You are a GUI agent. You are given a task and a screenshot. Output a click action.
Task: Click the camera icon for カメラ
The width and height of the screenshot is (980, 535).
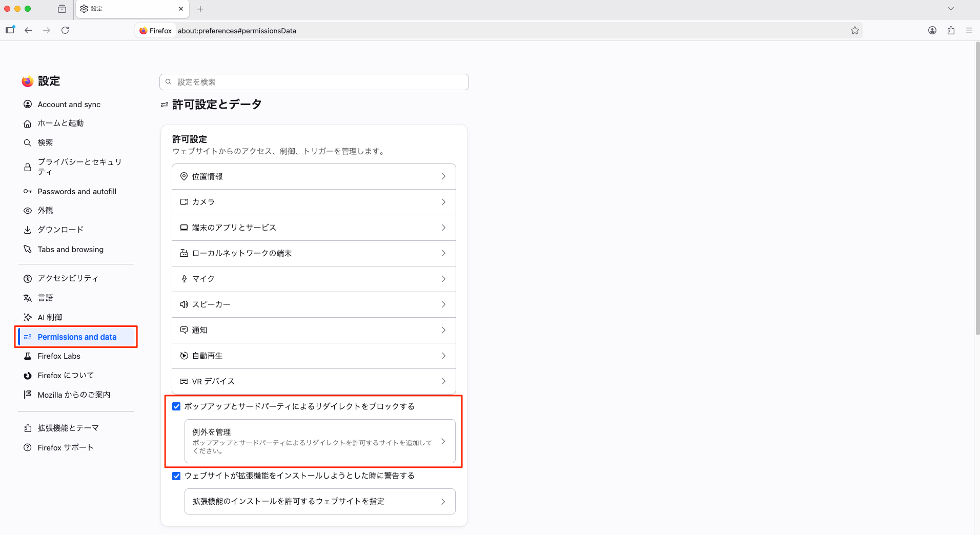click(184, 202)
